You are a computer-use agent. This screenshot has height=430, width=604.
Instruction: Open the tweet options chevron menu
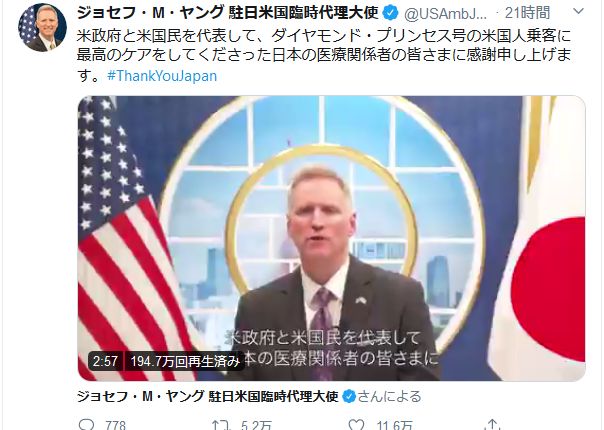pos(578,12)
